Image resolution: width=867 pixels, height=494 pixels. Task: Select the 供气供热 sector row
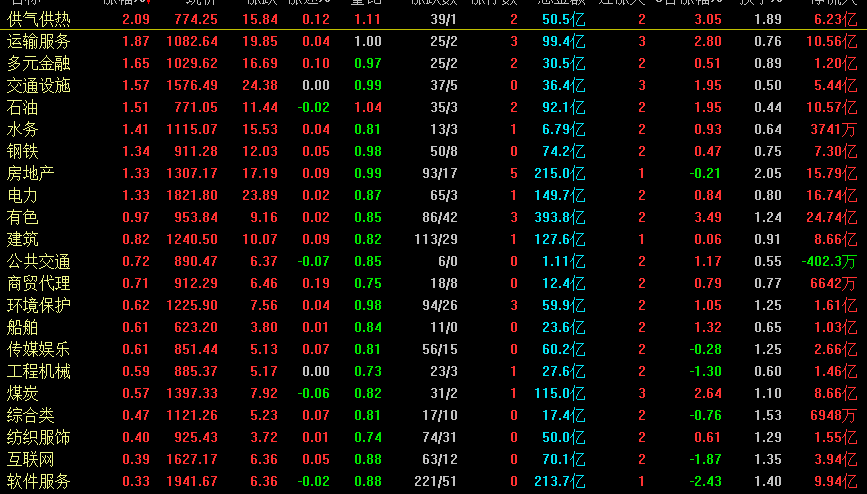coord(434,19)
